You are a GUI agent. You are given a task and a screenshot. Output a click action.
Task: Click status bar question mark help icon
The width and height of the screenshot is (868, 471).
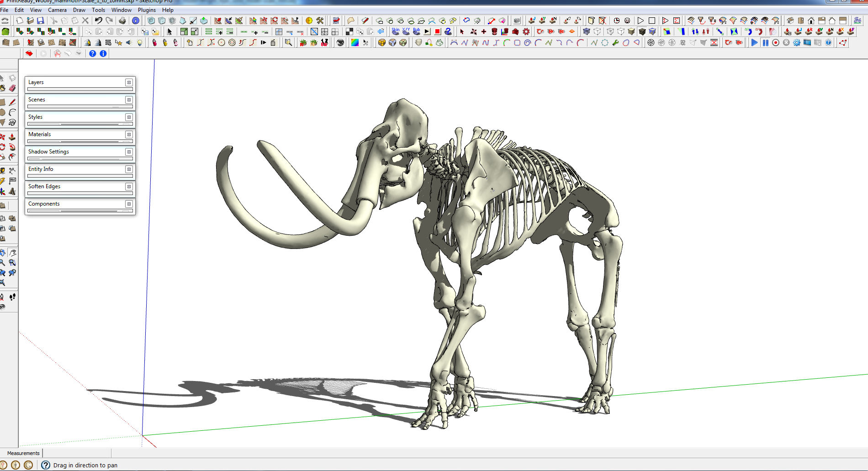click(x=46, y=465)
